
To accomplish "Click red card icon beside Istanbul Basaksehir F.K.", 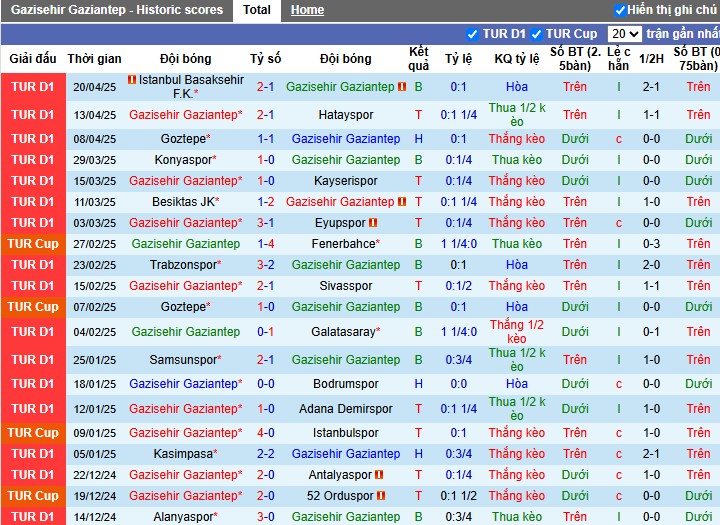I will click(x=132, y=79).
